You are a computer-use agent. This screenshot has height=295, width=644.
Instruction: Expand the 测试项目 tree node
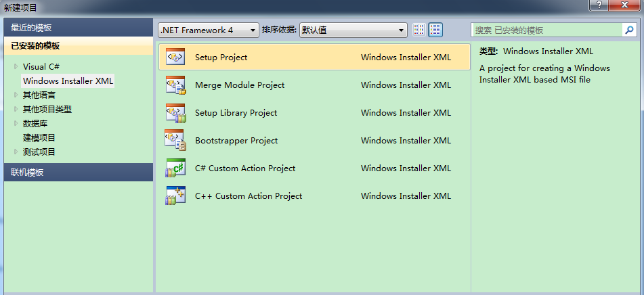click(16, 152)
